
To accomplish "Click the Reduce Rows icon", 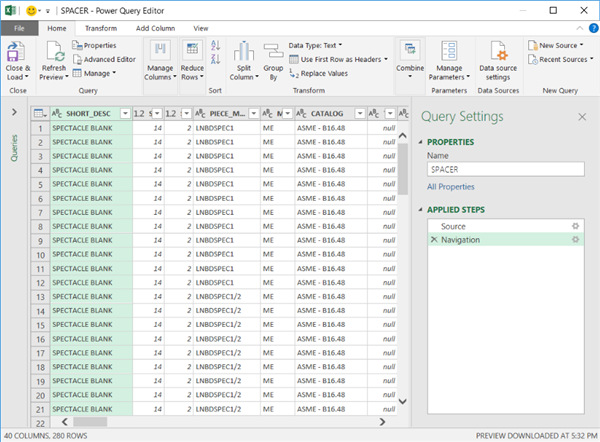I will pyautogui.click(x=192, y=49).
